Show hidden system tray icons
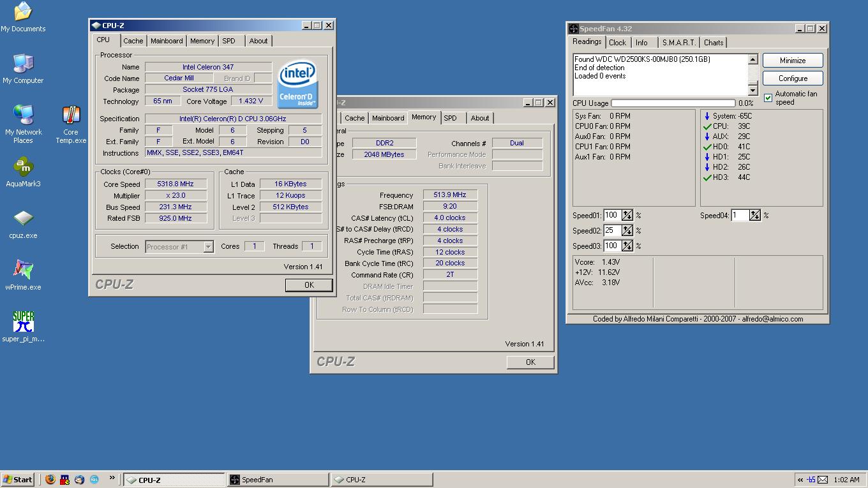The width and height of the screenshot is (868, 488). (800, 480)
